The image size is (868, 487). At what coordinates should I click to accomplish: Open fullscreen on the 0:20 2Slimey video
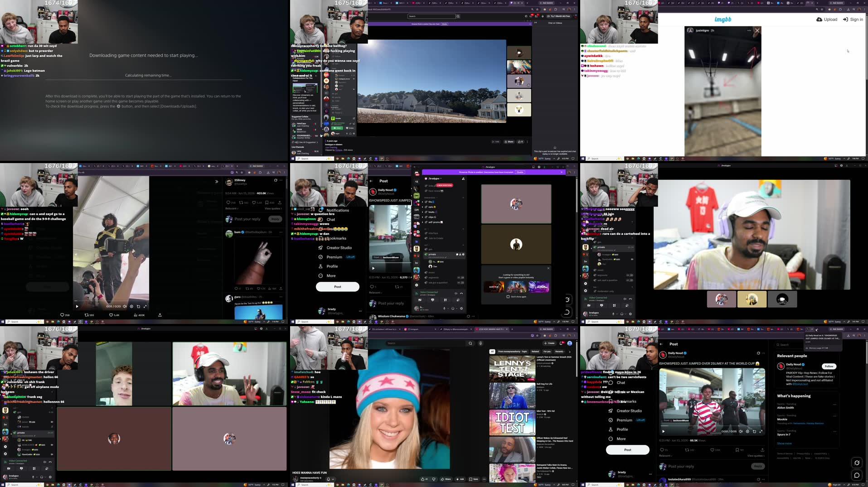[145, 306]
